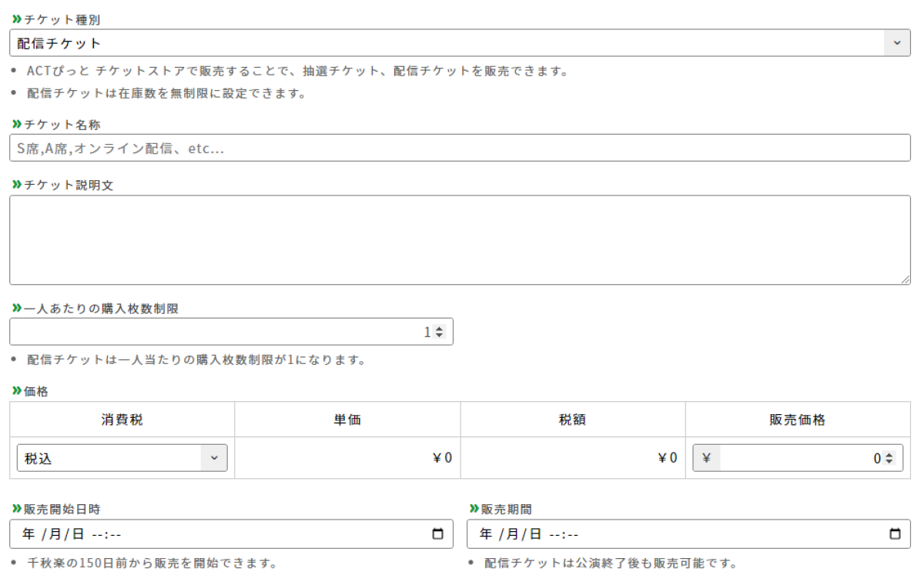Decrease purchase limit with the down arrow
Viewport: 924px width, 585px height.
440,336
